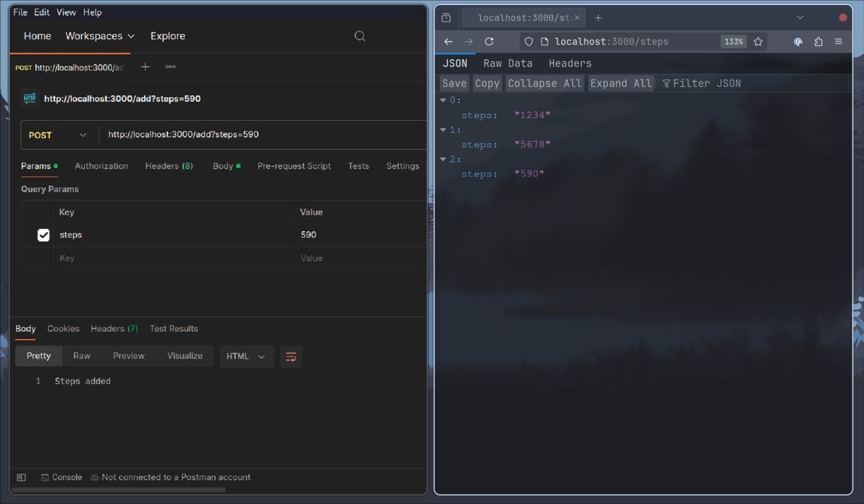Open the Firefox extensions puzzle icon
864x504 pixels.
(819, 42)
